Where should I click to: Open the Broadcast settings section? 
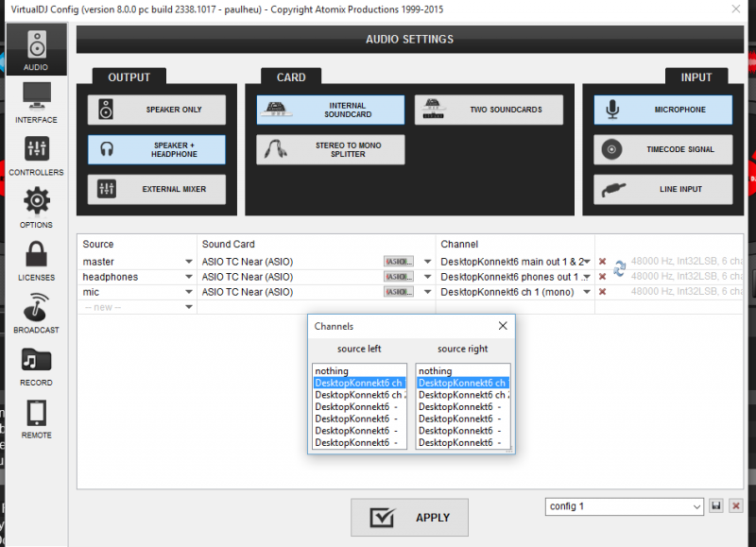point(36,314)
